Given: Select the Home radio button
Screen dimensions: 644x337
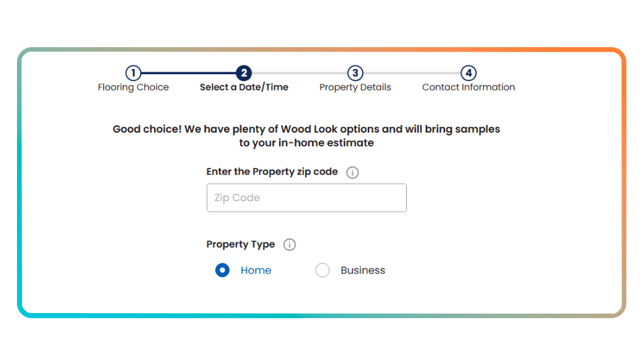Looking at the screenshot, I should click(x=223, y=270).
